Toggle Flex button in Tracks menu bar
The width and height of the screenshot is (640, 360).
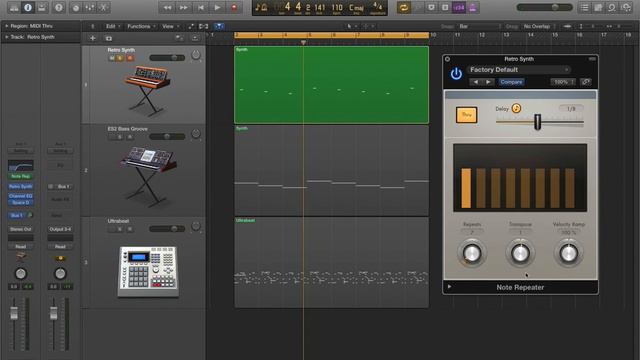pos(203,27)
